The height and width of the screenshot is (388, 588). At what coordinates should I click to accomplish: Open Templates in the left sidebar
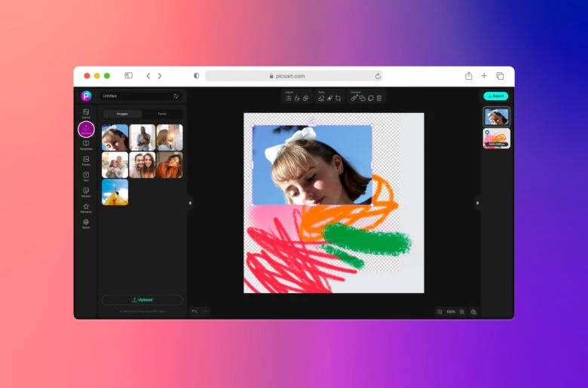pos(86,145)
